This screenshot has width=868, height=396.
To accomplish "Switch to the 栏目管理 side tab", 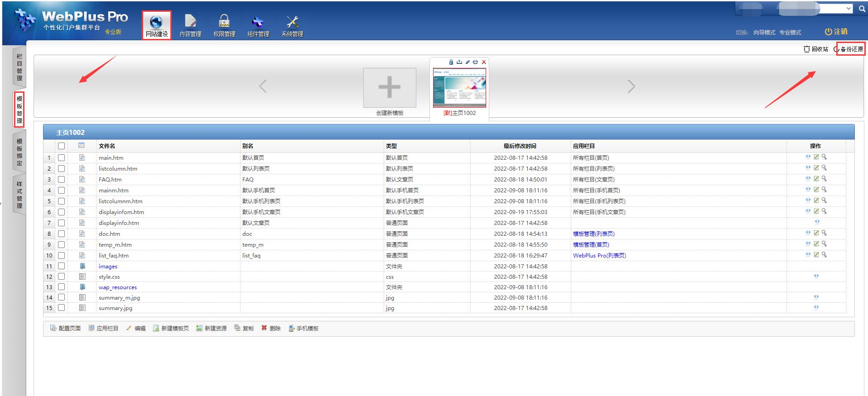I will point(19,67).
